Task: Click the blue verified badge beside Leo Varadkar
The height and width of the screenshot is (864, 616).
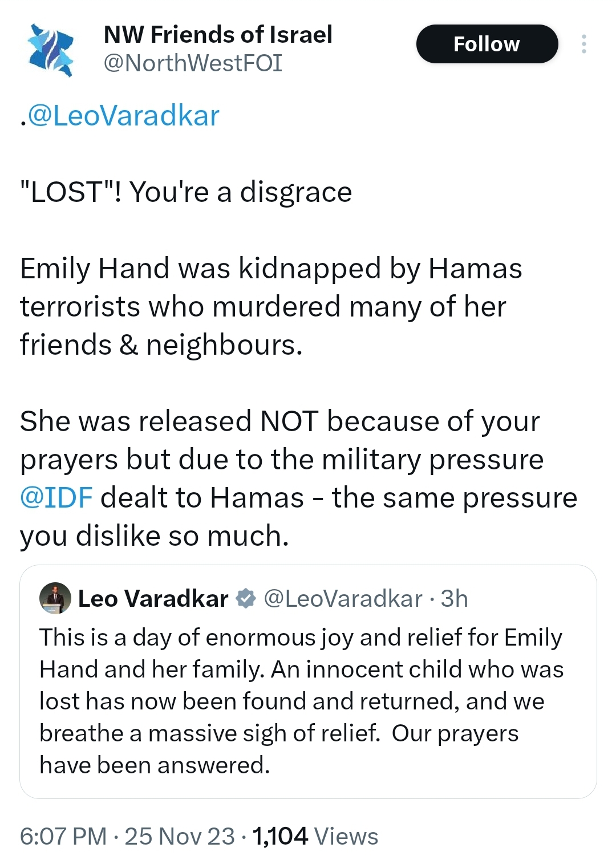Action: tap(246, 599)
